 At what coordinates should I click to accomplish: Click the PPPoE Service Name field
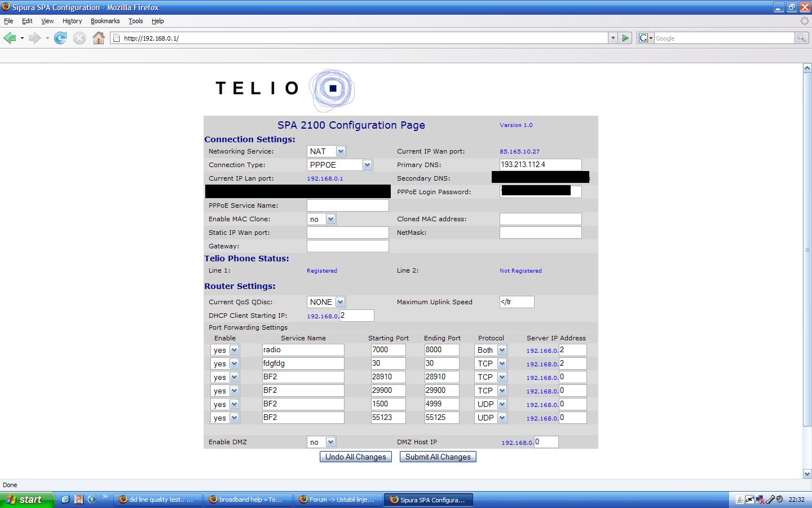tap(347, 205)
